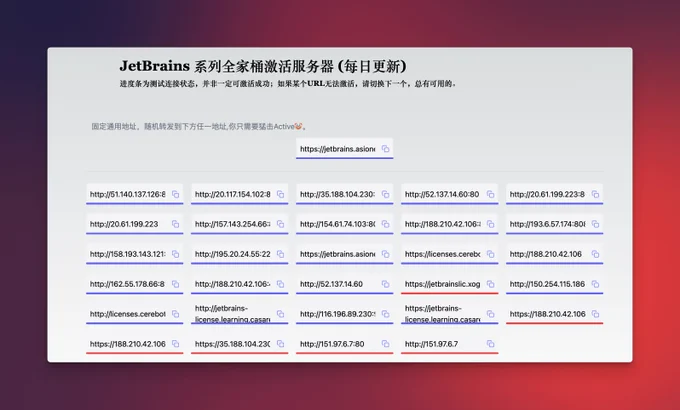This screenshot has height=410, width=680.
Task: Click the '固定通用地址' hint text
Action: (x=199, y=127)
